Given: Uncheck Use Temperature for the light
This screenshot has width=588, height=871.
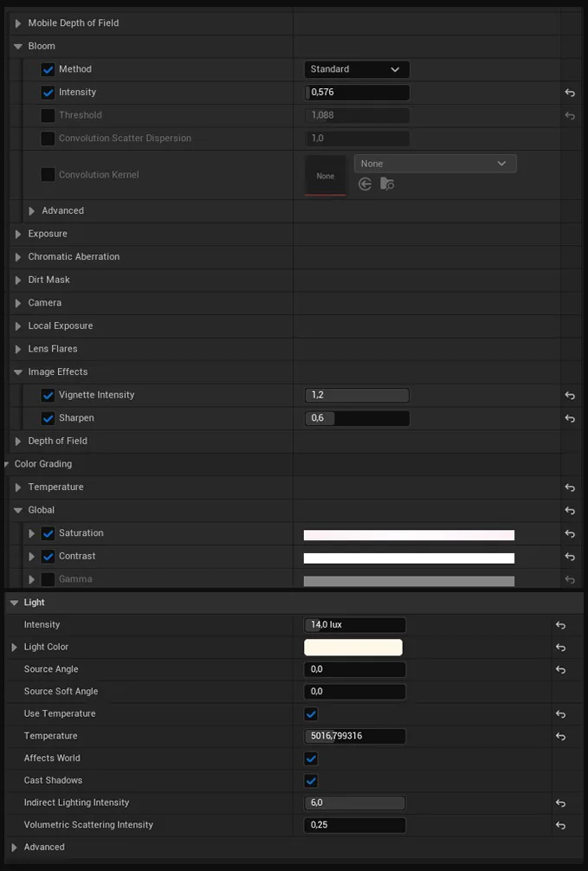Looking at the screenshot, I should [311, 713].
